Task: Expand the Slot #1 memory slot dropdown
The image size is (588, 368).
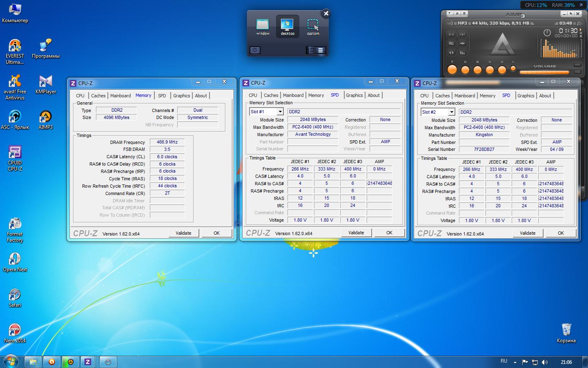Action: (x=280, y=112)
